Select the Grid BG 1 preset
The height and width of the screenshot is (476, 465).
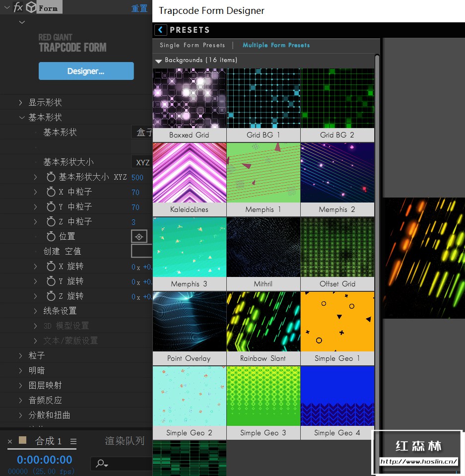264,105
